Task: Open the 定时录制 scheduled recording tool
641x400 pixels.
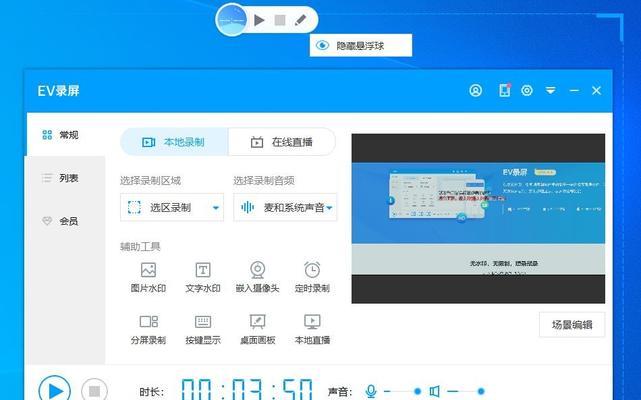Action: [312, 277]
